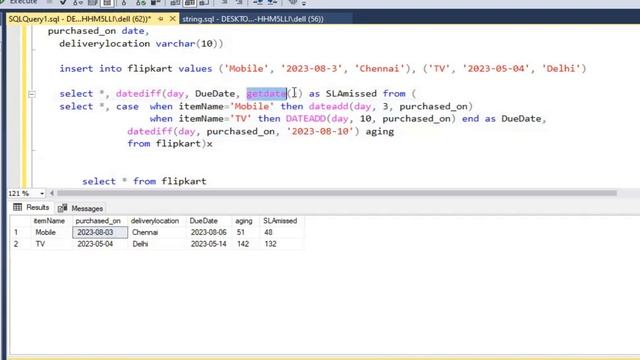Click the case keyword in the query
The height and width of the screenshot is (360, 640).
coord(127,107)
